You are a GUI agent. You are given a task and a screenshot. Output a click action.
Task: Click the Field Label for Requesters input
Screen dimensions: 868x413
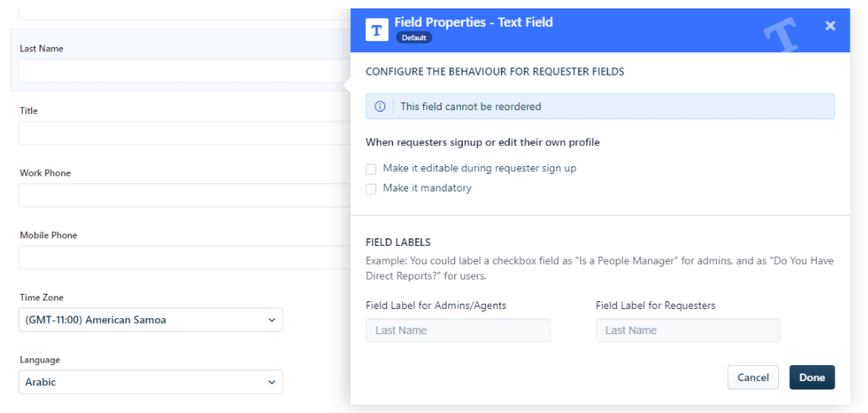coord(688,331)
